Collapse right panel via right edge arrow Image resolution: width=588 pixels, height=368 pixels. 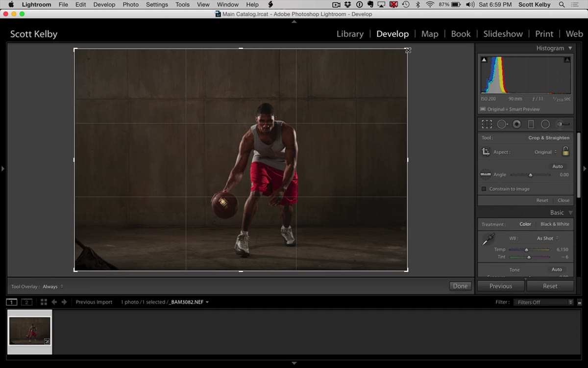pyautogui.click(x=585, y=168)
